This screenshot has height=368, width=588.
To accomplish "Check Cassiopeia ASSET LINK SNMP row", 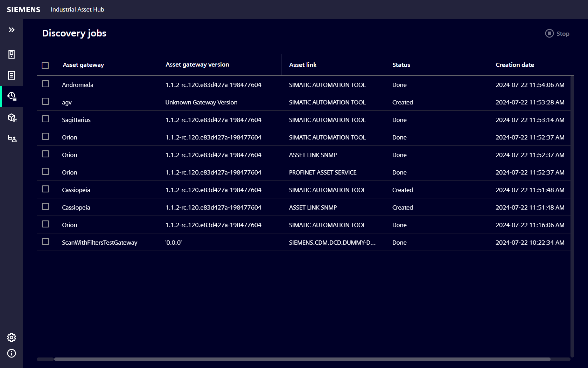I will (45, 206).
